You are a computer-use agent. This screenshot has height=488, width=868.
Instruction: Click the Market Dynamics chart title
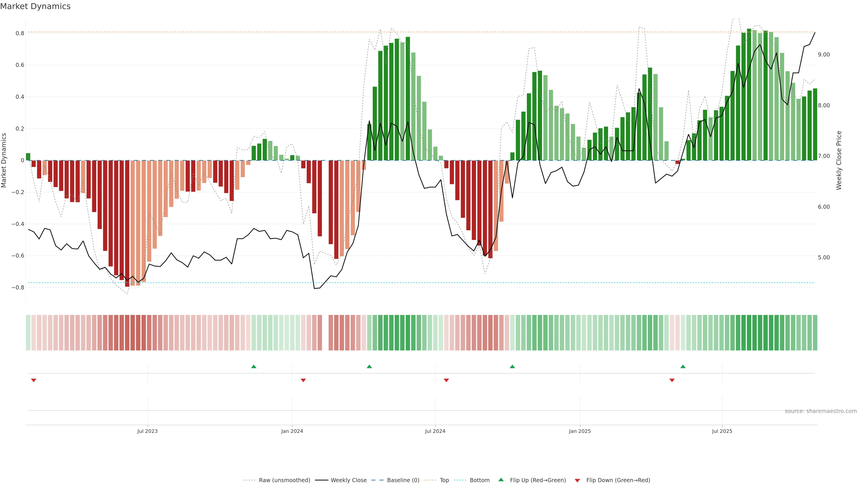coord(35,6)
